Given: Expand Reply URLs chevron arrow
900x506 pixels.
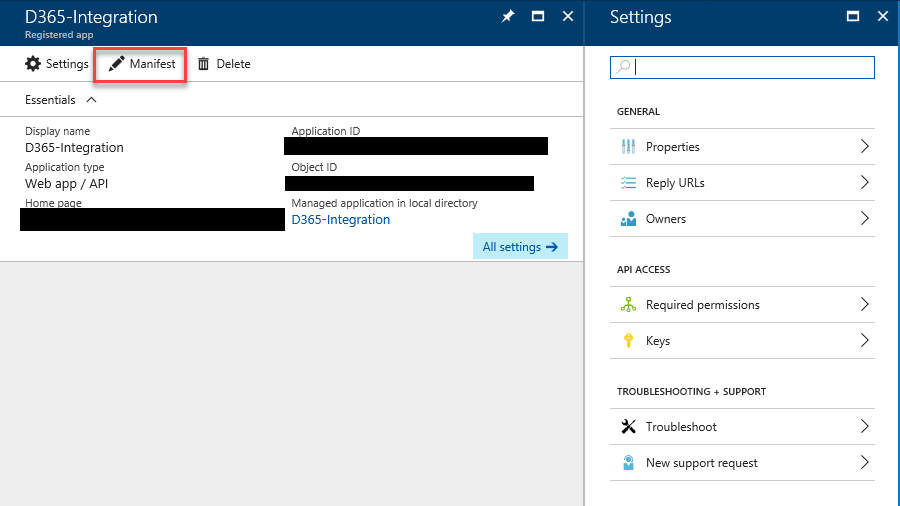Looking at the screenshot, I should [865, 182].
